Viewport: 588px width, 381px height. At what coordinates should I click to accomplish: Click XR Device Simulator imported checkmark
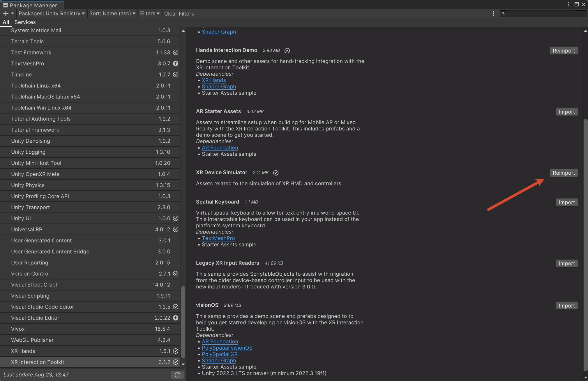coord(276,173)
